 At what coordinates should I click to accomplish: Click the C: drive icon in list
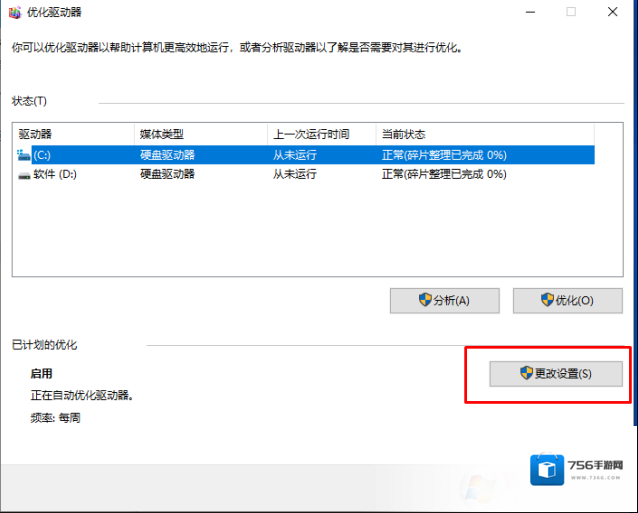24,155
